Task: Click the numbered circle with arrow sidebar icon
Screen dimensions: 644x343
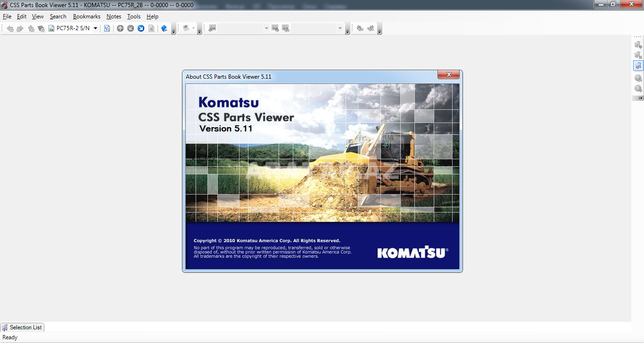Action: click(638, 89)
